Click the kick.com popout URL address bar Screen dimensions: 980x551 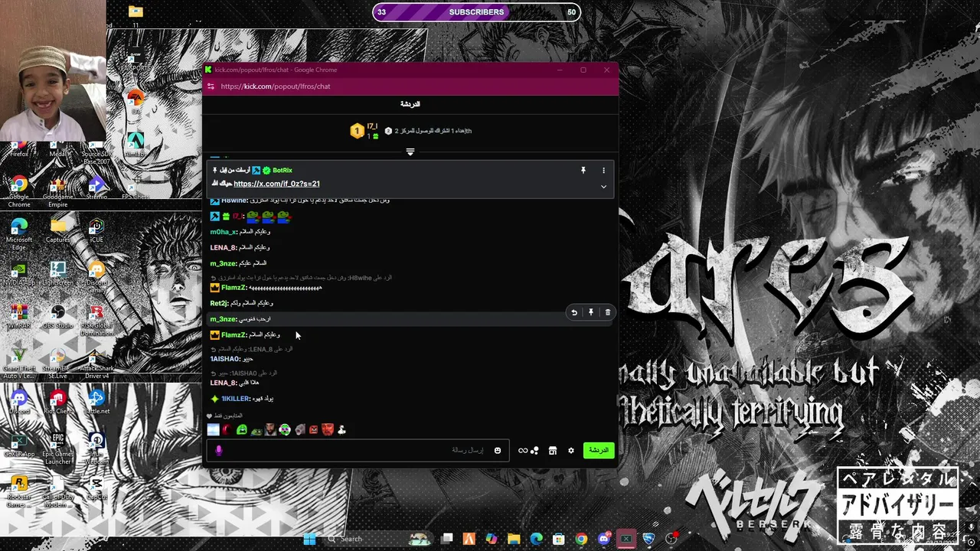276,86
